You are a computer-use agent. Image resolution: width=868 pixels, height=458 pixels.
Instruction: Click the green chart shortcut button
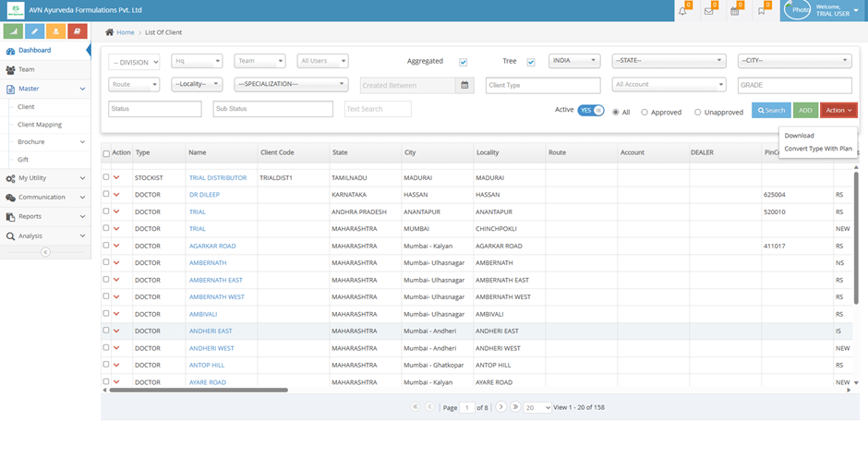click(x=13, y=31)
